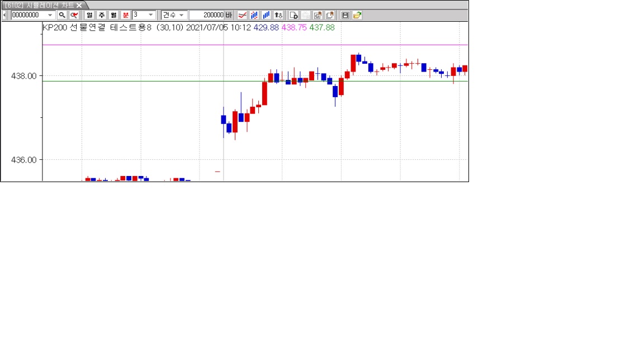Image resolution: width=644 pixels, height=362 pixels.
Task: Click the save floppy disk icon
Action: pyautogui.click(x=345, y=15)
